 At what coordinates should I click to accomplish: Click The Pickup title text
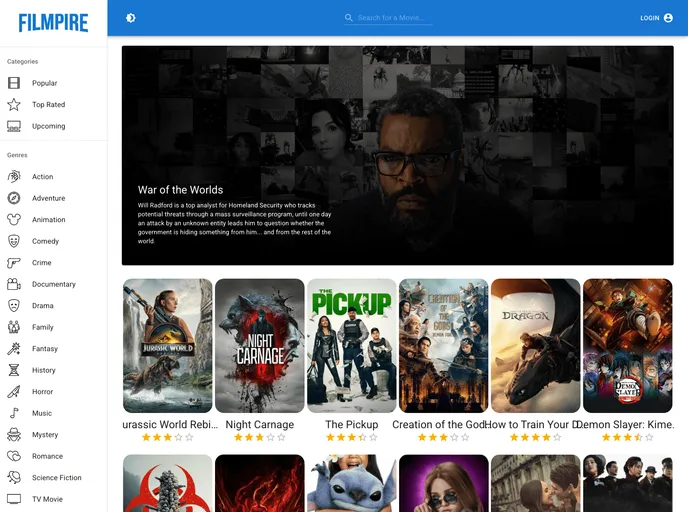click(351, 424)
